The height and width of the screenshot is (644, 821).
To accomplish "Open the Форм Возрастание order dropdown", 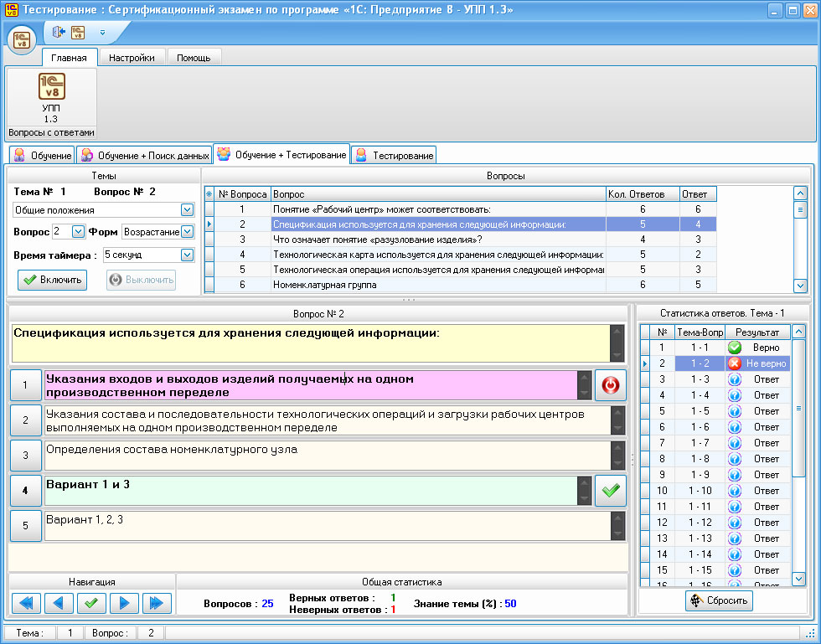I will click(x=187, y=231).
